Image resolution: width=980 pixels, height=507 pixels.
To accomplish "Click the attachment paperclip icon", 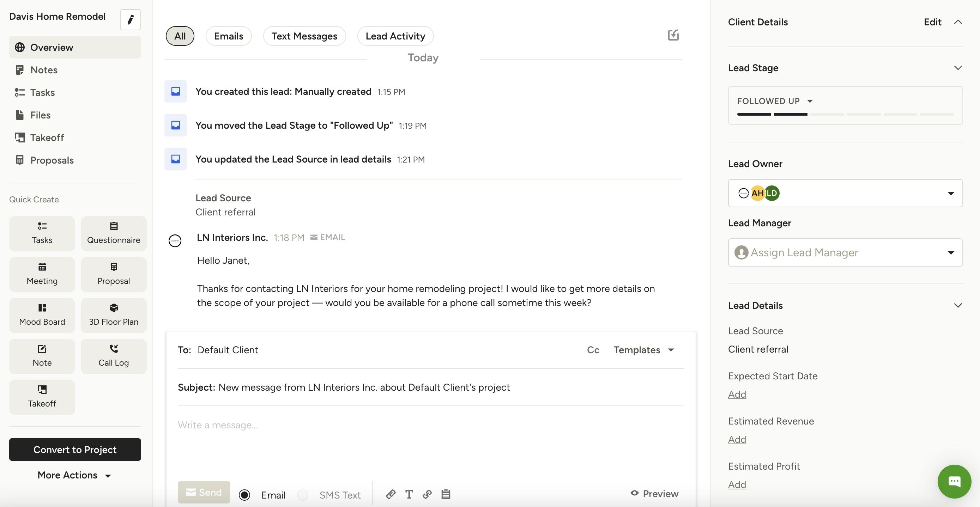I will click(391, 494).
